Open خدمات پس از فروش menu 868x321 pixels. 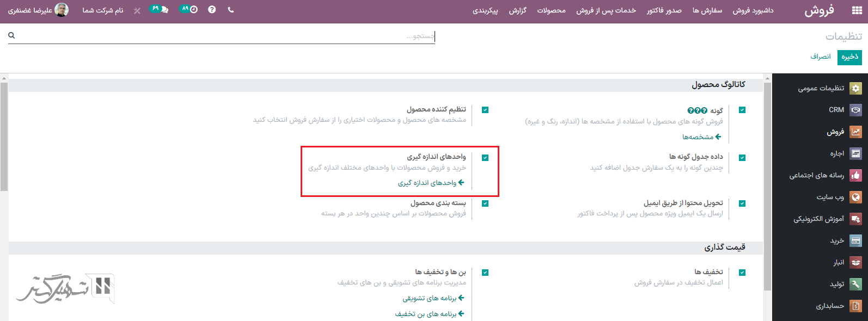tap(606, 10)
